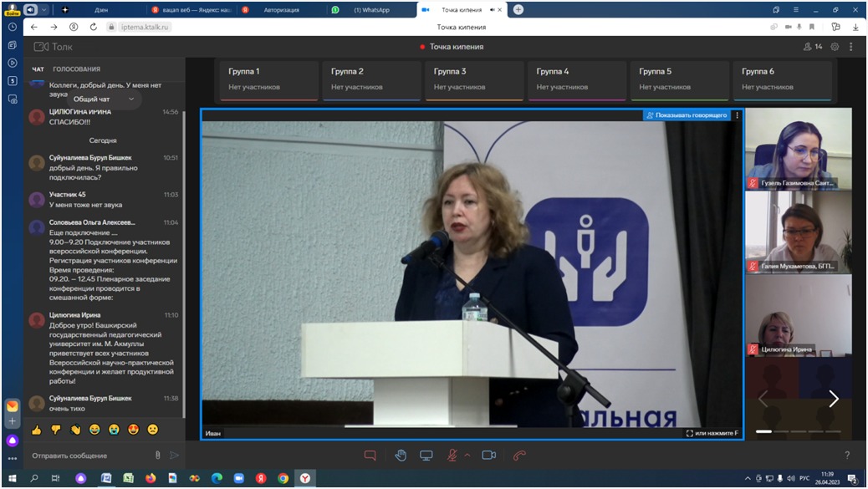This screenshot has width=868, height=489.
Task: Toggle "Показывать говорящего" speaker view
Action: click(687, 115)
